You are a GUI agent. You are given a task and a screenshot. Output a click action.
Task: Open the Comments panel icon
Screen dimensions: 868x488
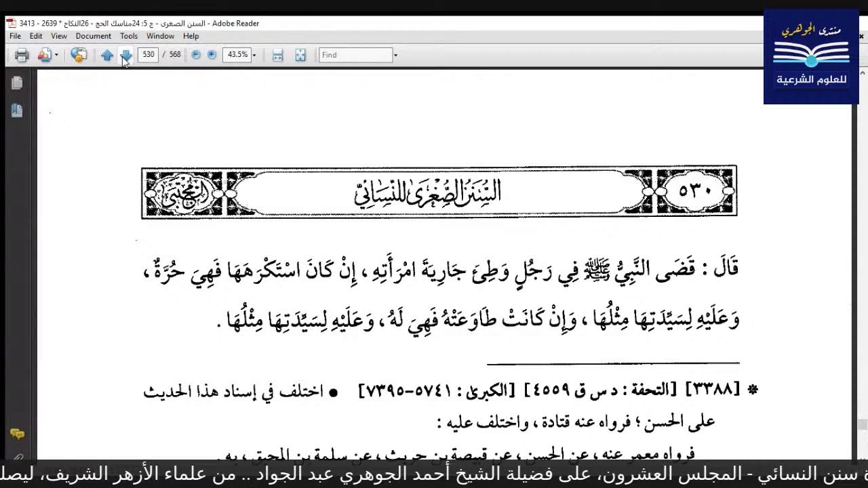[17, 434]
